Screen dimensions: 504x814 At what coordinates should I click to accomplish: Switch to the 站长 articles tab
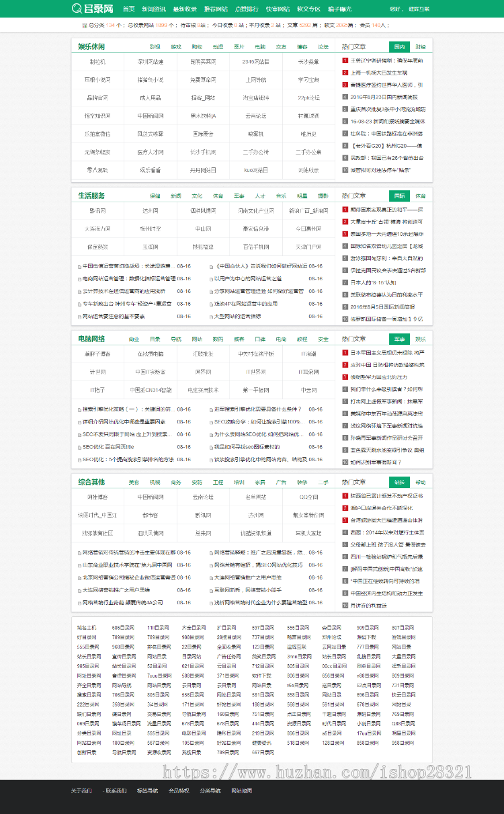coord(399,482)
